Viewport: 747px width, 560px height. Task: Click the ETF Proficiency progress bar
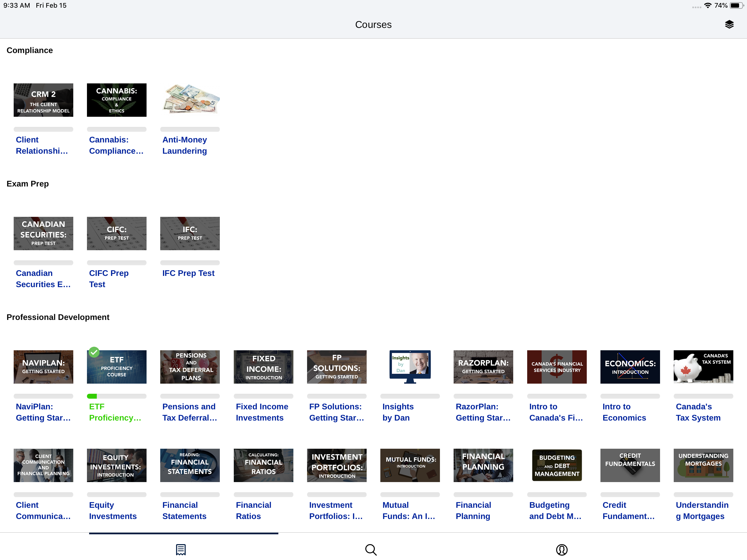pyautogui.click(x=116, y=396)
